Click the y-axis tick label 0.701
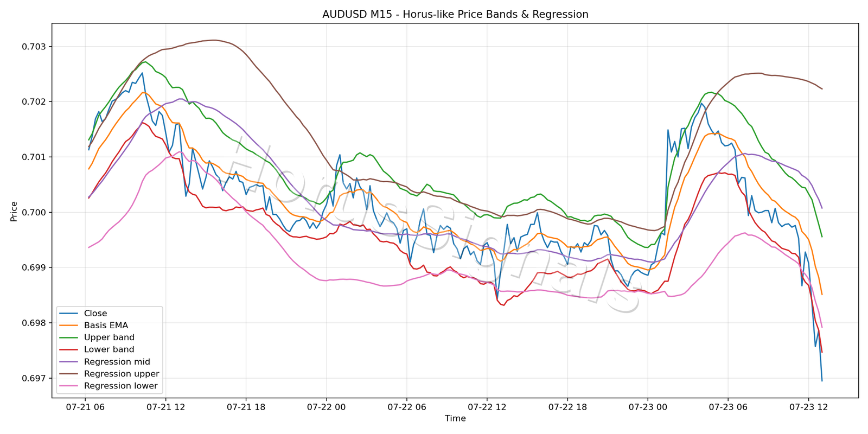 click(x=34, y=157)
